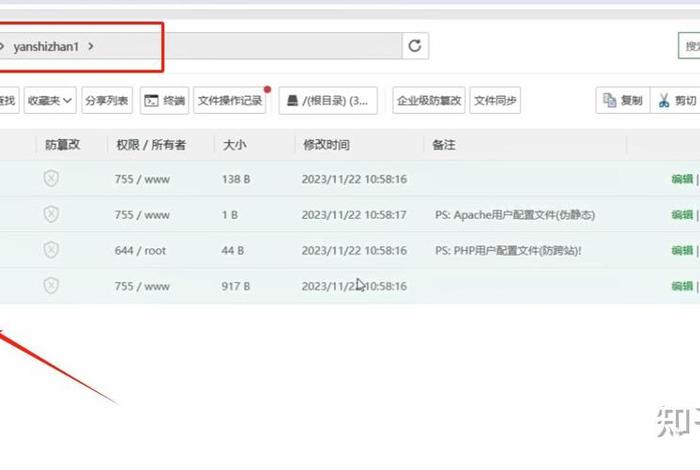Focus the search box at top right

689,46
